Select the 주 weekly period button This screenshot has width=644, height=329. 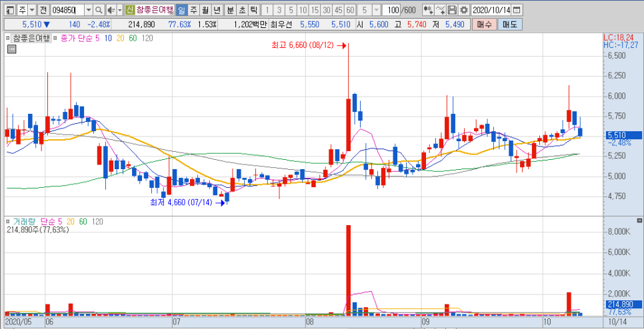pyautogui.click(x=194, y=10)
